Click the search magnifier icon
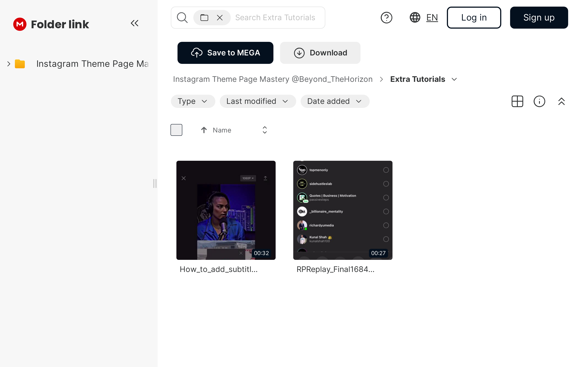Screen dimensions: 588x367 [x=182, y=18]
